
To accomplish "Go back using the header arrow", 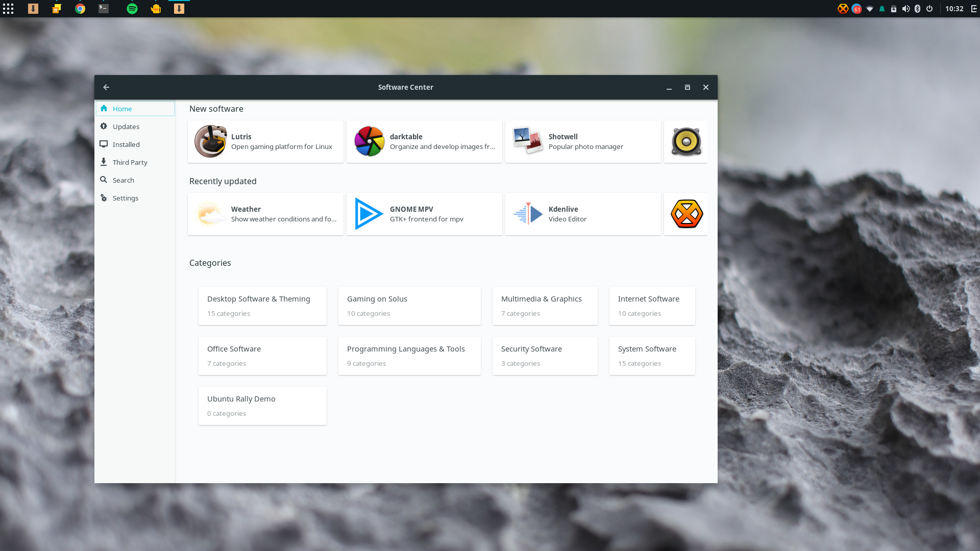I will tap(106, 87).
